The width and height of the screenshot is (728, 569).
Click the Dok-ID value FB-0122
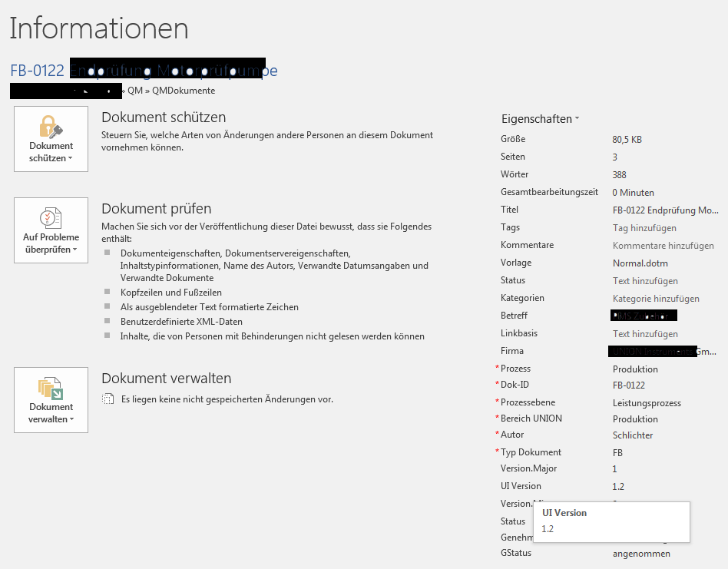coord(629,385)
